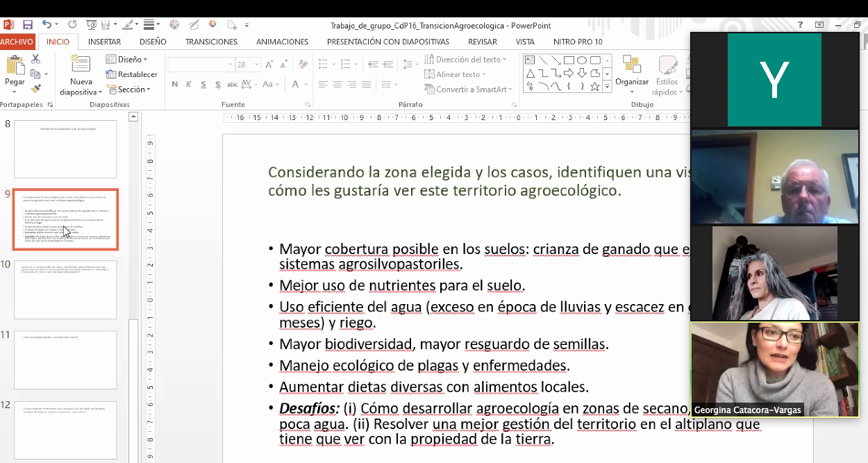Open the Diseño layout dropdown
Screen dimensions: 868x463
click(127, 60)
